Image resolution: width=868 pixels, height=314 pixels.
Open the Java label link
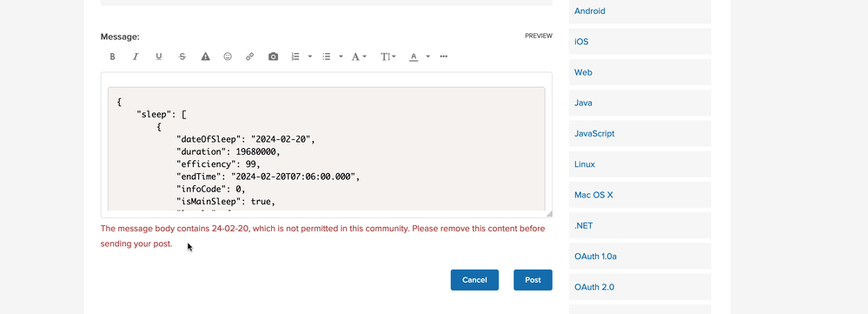coord(584,103)
